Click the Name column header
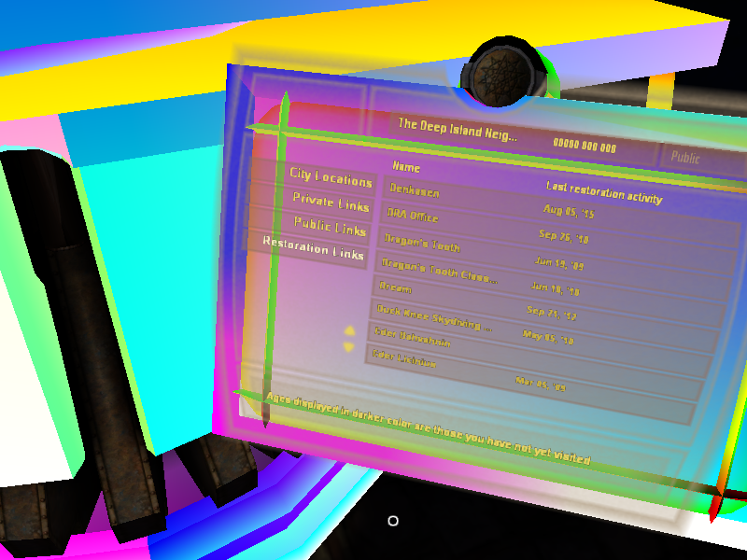Image resolution: width=747 pixels, height=560 pixels. tap(406, 167)
